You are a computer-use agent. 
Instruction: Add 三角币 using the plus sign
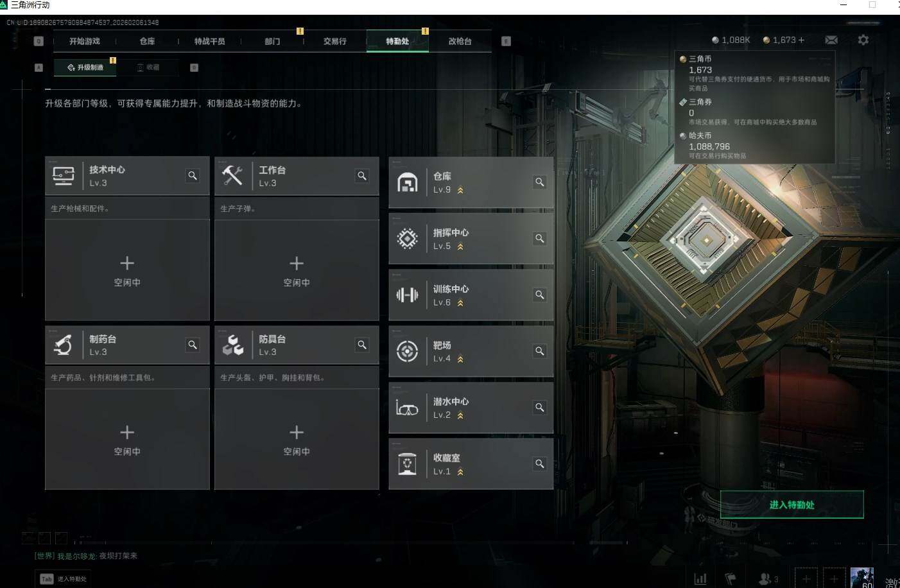801,40
